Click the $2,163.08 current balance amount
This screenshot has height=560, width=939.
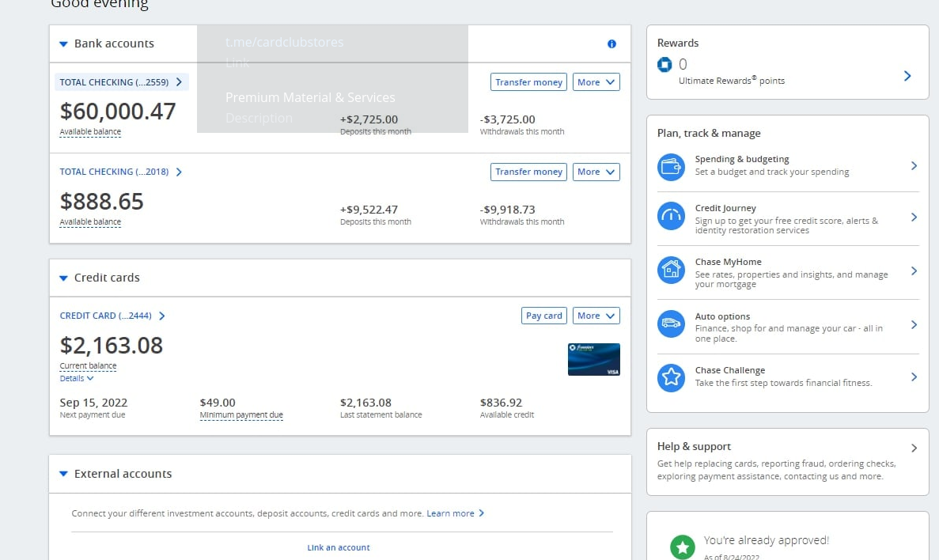tap(112, 346)
